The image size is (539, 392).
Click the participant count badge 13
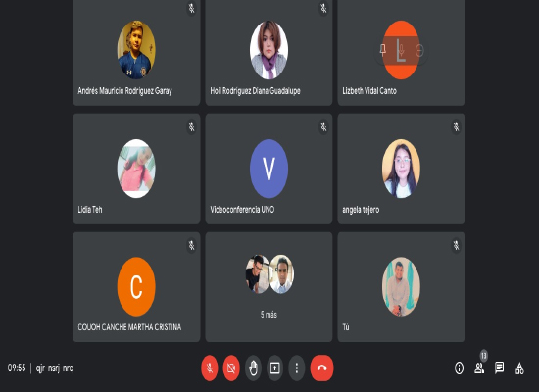pyautogui.click(x=484, y=355)
